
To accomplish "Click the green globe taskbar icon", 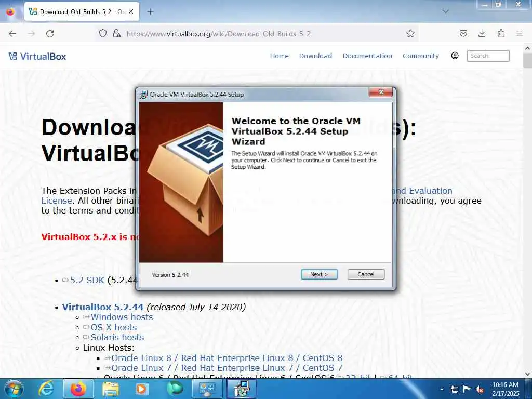I will (x=175, y=389).
